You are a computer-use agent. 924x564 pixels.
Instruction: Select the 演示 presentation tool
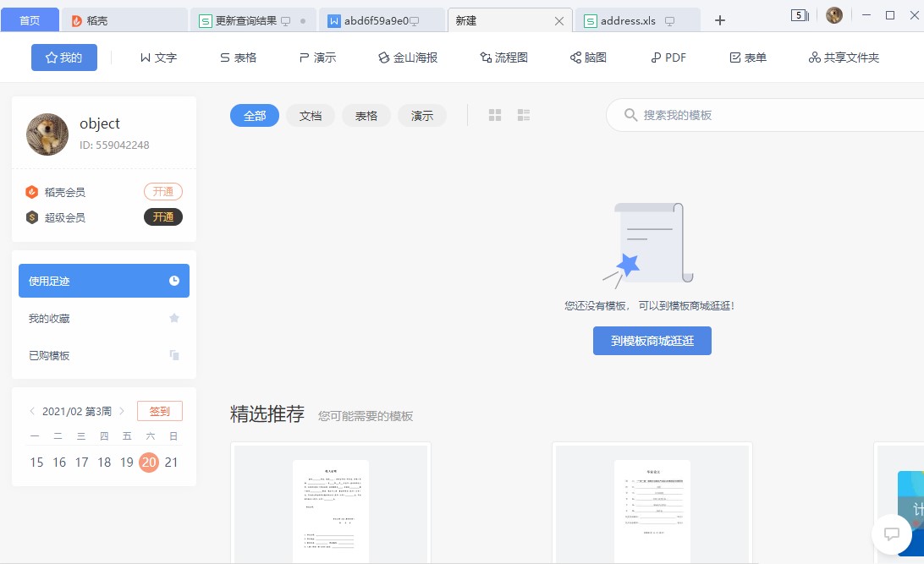(316, 57)
